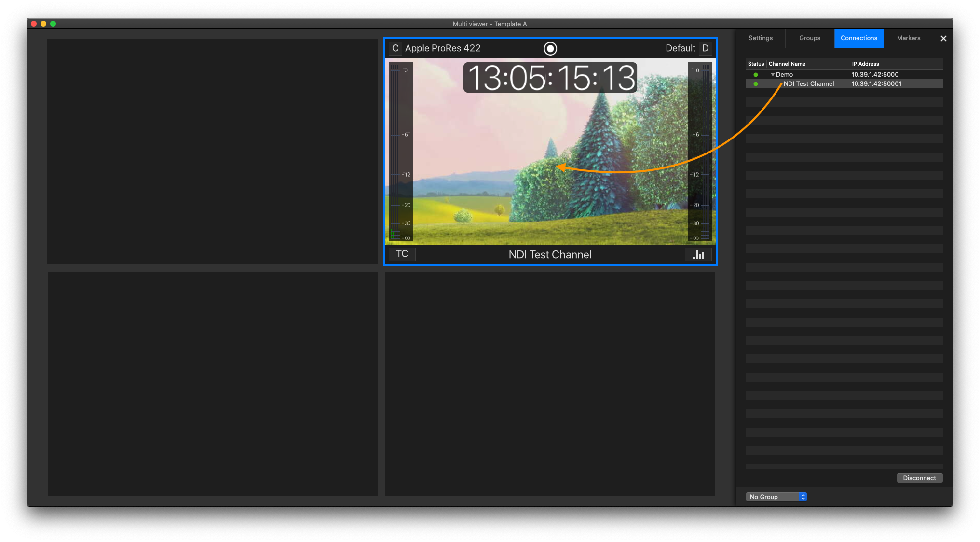This screenshot has width=980, height=542.
Task: Select the Connections tab
Action: 858,38
